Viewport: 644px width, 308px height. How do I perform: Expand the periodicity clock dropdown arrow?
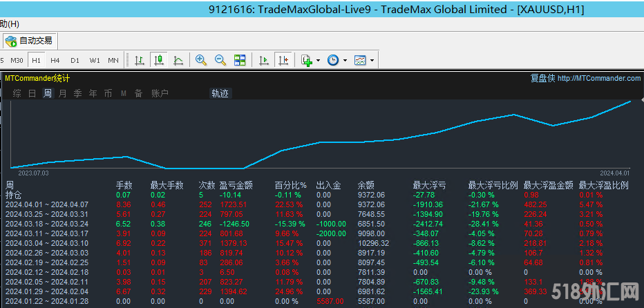345,61
